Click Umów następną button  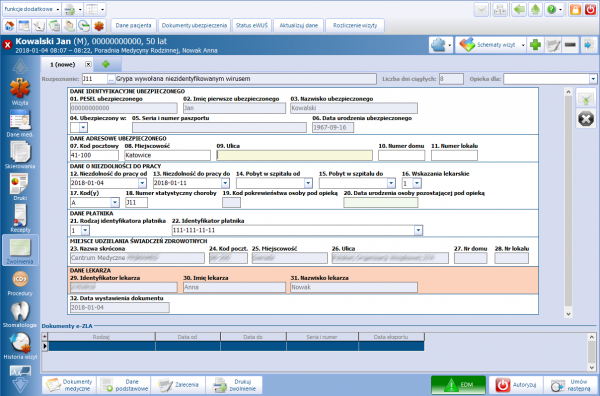[x=571, y=385]
